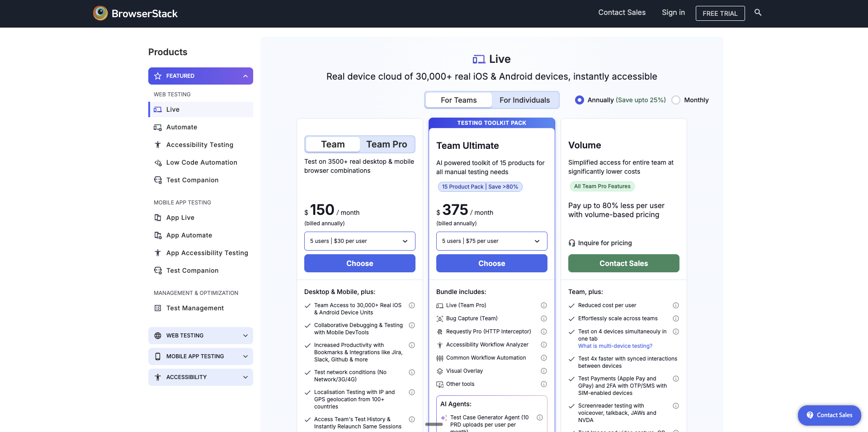This screenshot has width=868, height=432.
Task: Click the info icon for Common Workflow Automation
Action: (x=544, y=358)
